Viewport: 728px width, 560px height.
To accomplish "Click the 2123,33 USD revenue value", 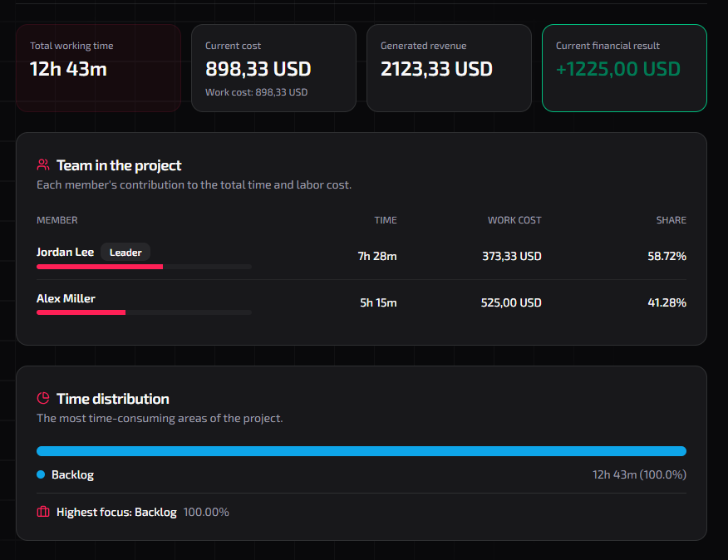I will (436, 69).
